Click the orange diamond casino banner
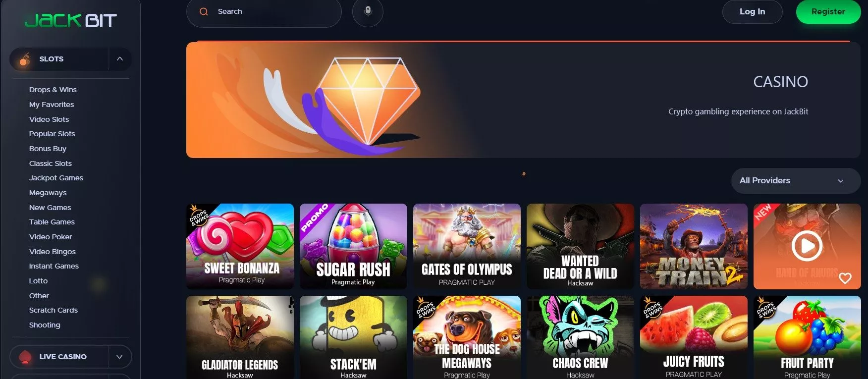The image size is (868, 379). pyautogui.click(x=523, y=100)
